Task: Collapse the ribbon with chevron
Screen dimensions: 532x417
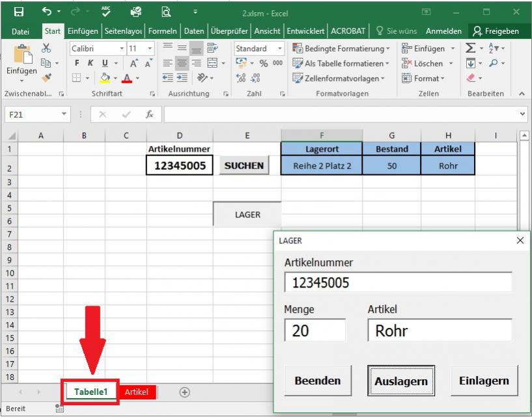Action: [x=522, y=94]
